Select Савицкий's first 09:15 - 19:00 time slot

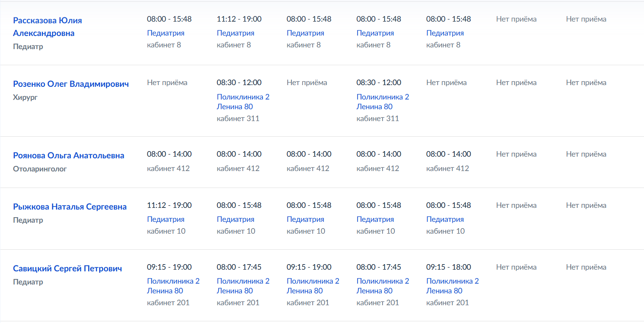coord(169,267)
